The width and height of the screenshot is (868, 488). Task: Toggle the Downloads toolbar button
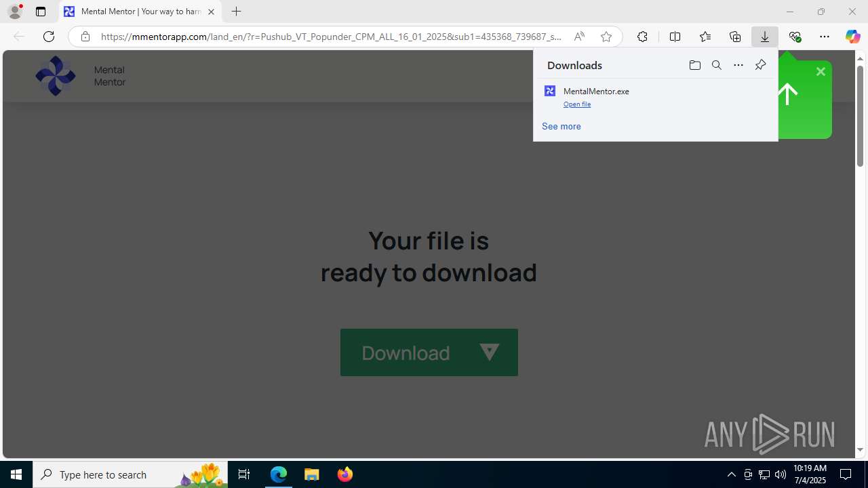[765, 37]
